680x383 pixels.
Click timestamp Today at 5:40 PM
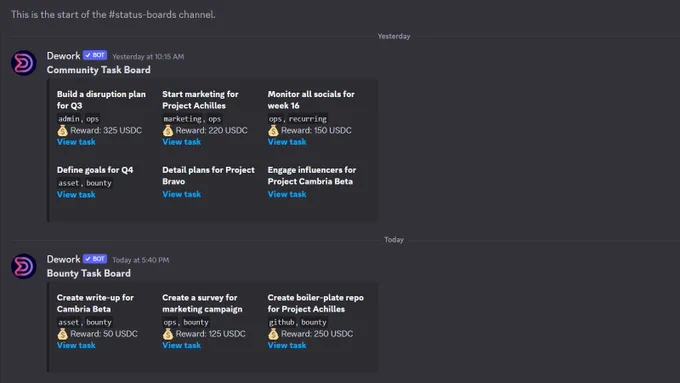(141, 260)
